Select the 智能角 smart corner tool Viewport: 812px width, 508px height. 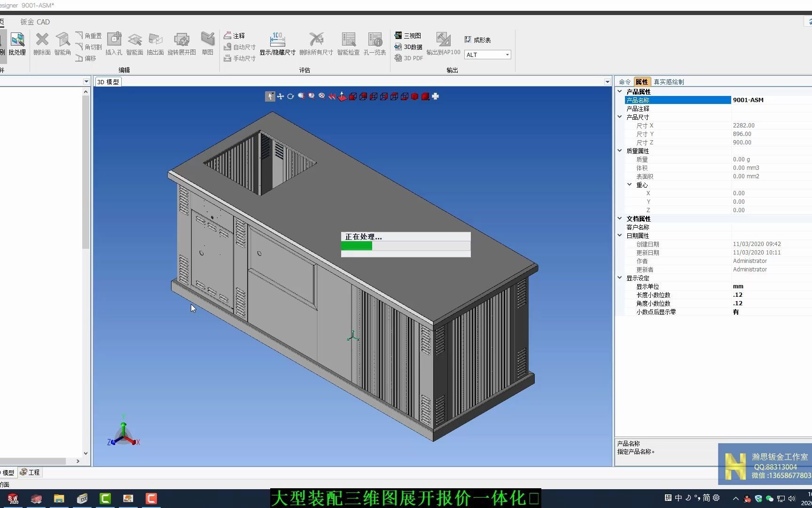(62, 44)
